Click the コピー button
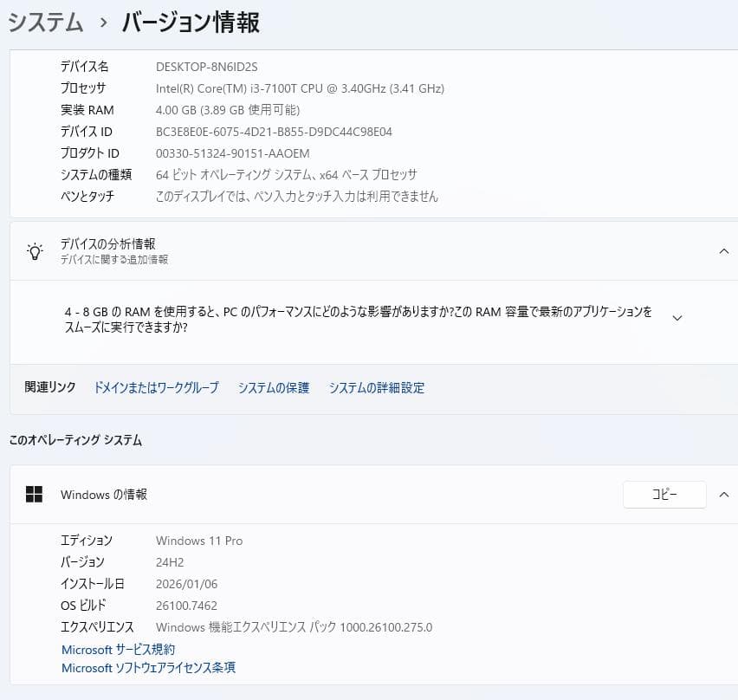The image size is (738, 700). (664, 494)
